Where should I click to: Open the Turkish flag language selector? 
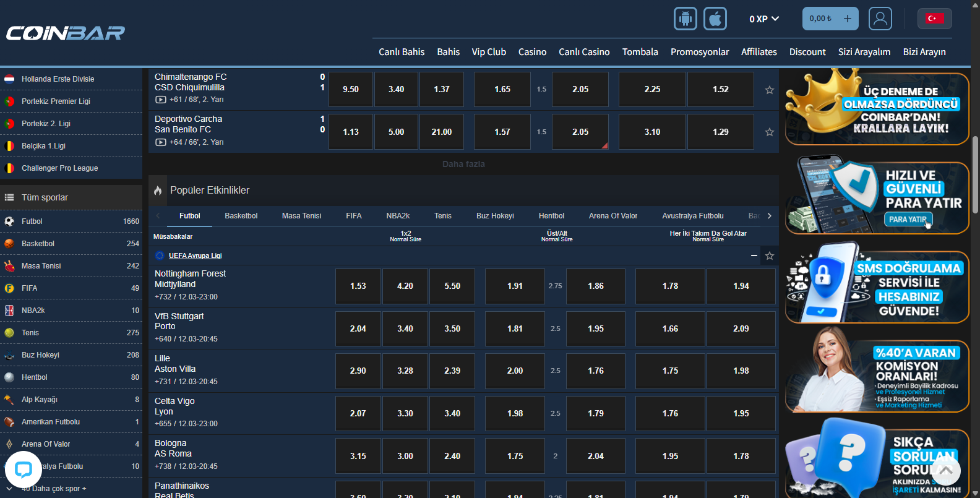[934, 19]
